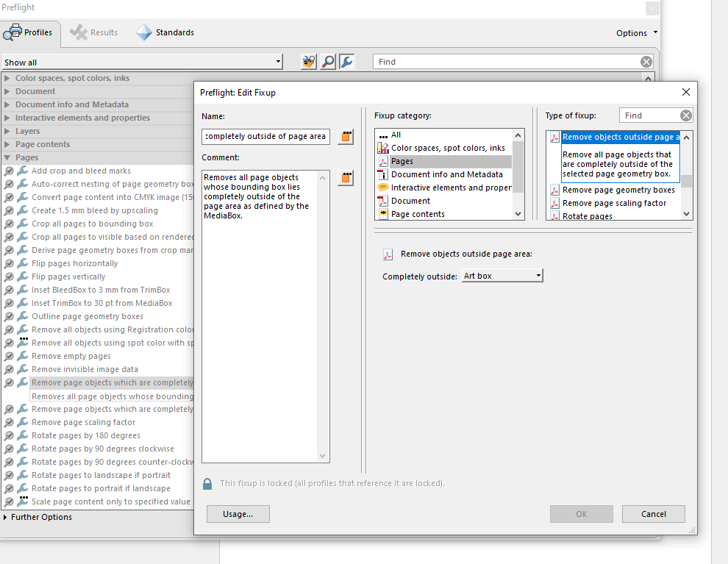Select Remove page scaling factor fixup type
Screen dimensions: 728x564
point(615,203)
